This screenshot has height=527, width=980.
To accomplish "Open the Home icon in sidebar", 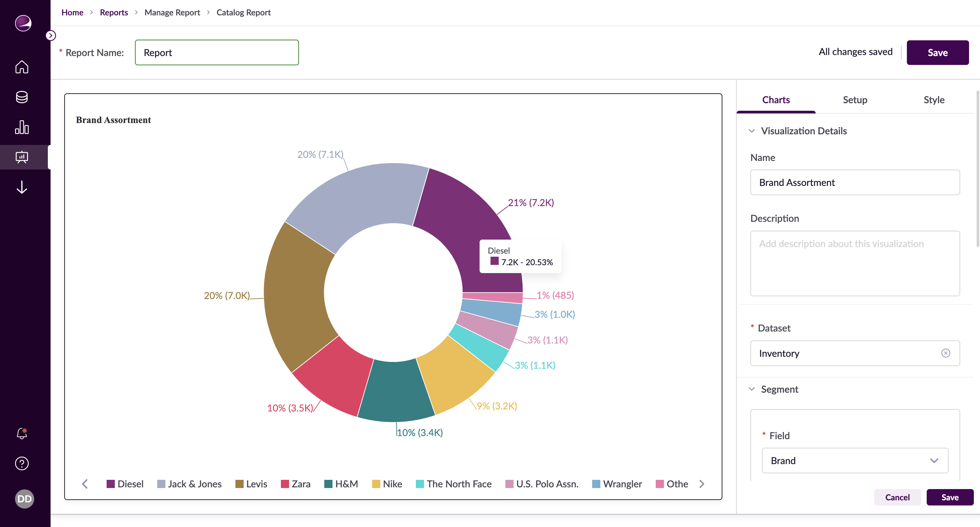I will (22, 67).
